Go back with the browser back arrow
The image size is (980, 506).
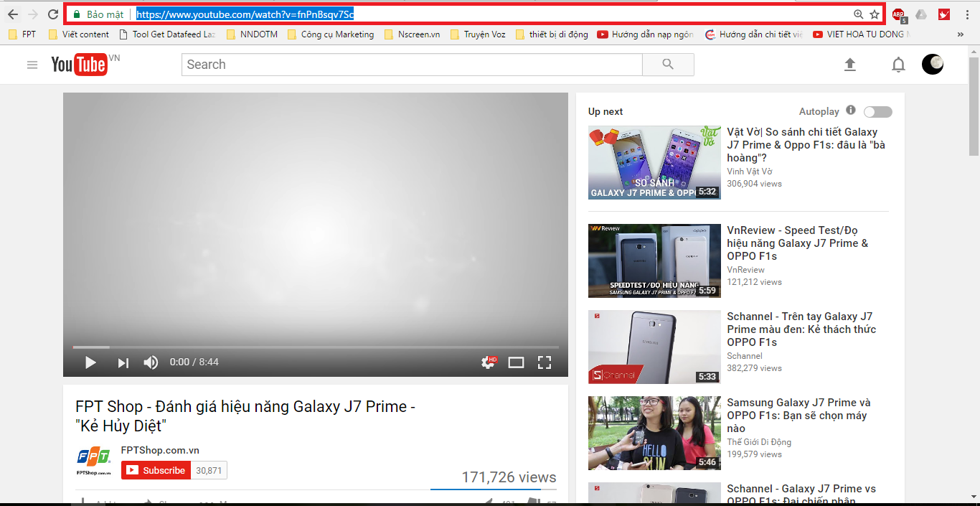13,14
